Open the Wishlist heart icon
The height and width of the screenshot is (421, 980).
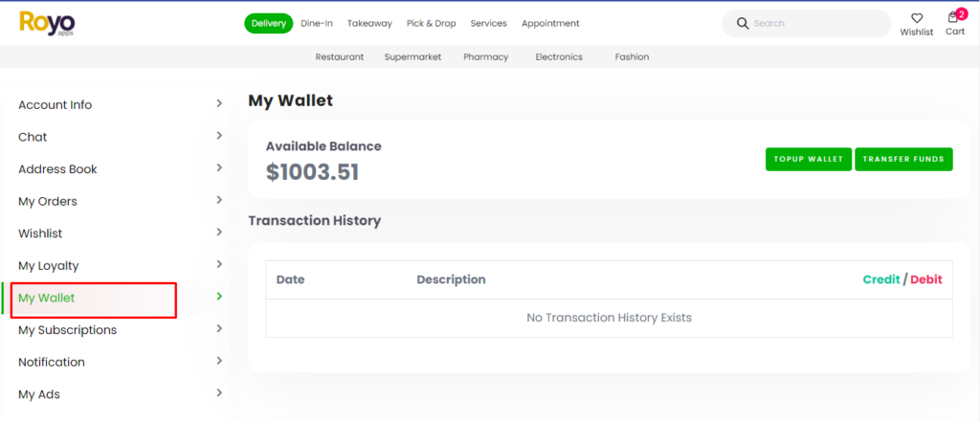(x=916, y=18)
